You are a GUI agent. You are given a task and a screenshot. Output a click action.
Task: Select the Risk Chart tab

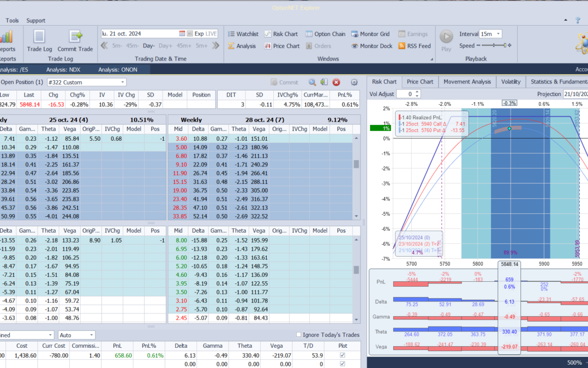click(x=384, y=82)
